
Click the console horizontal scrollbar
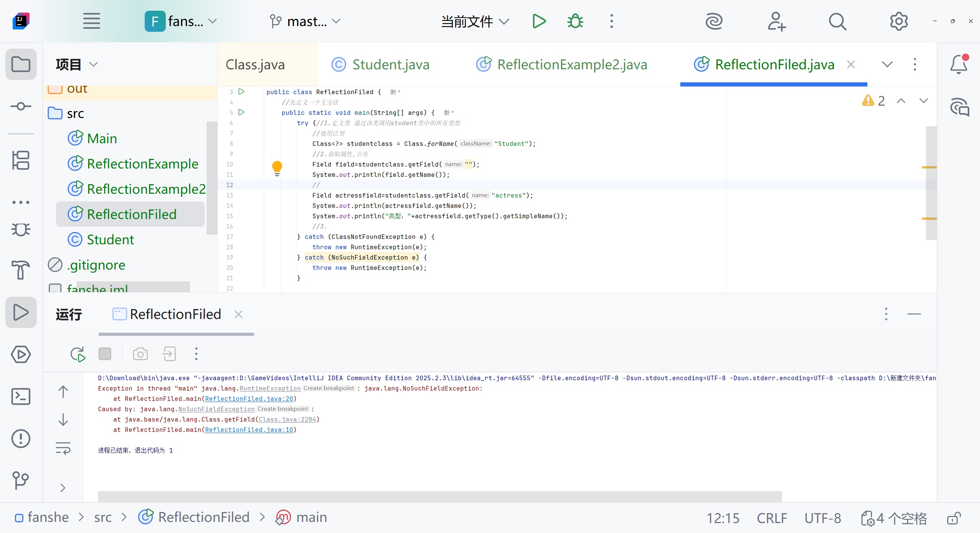(439, 496)
